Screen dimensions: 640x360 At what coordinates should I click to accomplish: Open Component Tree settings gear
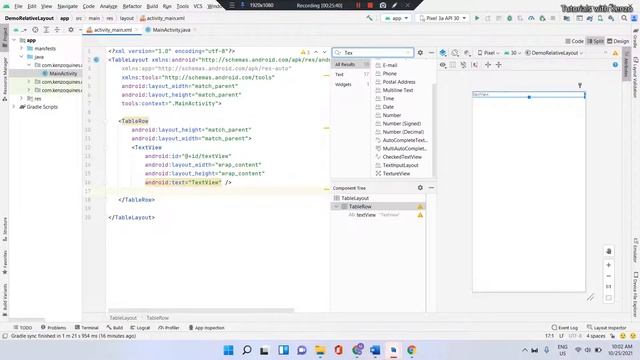pos(420,188)
